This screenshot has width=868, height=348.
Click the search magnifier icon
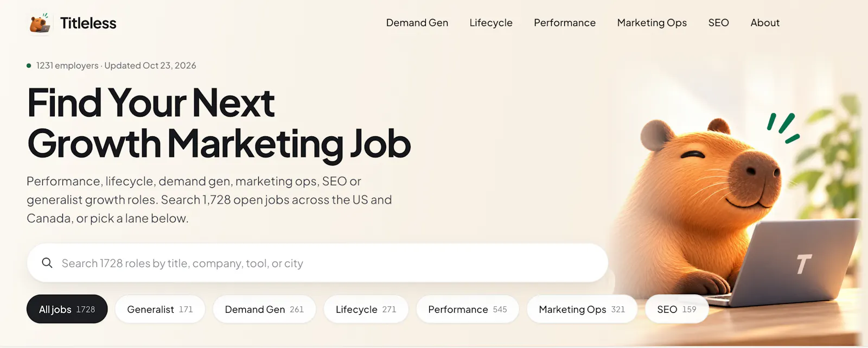(47, 263)
